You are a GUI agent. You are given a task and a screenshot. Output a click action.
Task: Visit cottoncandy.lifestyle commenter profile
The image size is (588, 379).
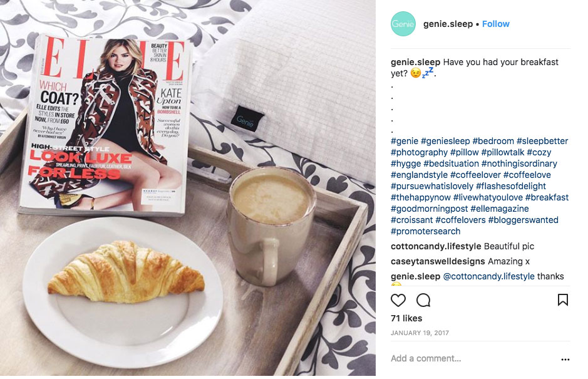(436, 247)
